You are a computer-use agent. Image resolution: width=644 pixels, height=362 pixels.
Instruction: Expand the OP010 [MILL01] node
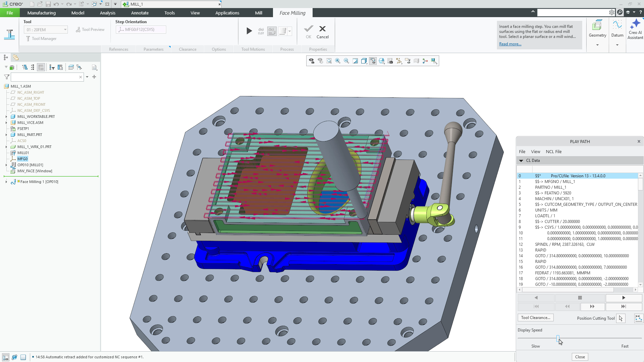pyautogui.click(x=6, y=165)
